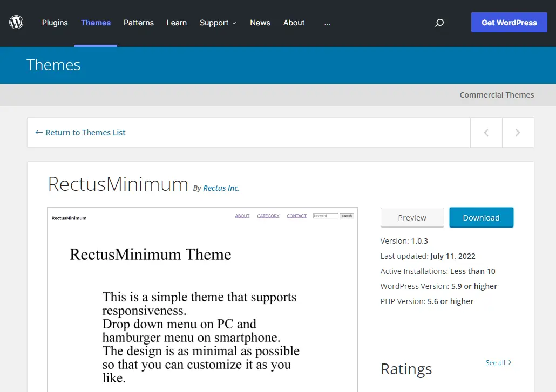
Task: Click the Last updated July 11, 2022 text
Action: [428, 256]
